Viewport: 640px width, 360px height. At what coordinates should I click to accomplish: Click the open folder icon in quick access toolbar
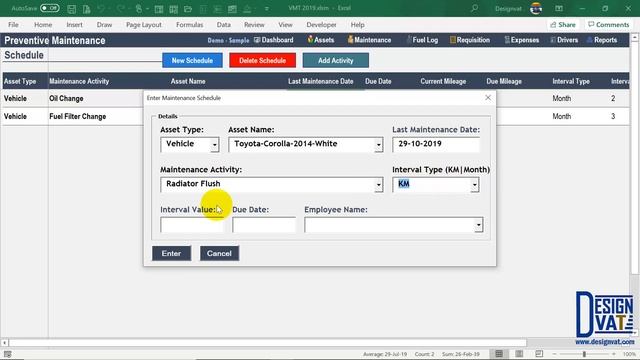(x=188, y=9)
